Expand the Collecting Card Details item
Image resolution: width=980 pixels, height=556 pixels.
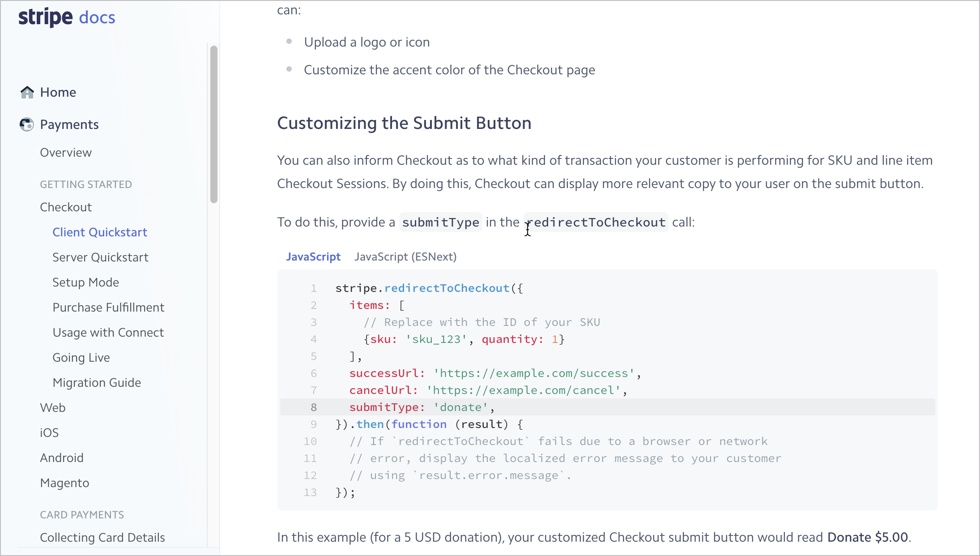pos(102,537)
